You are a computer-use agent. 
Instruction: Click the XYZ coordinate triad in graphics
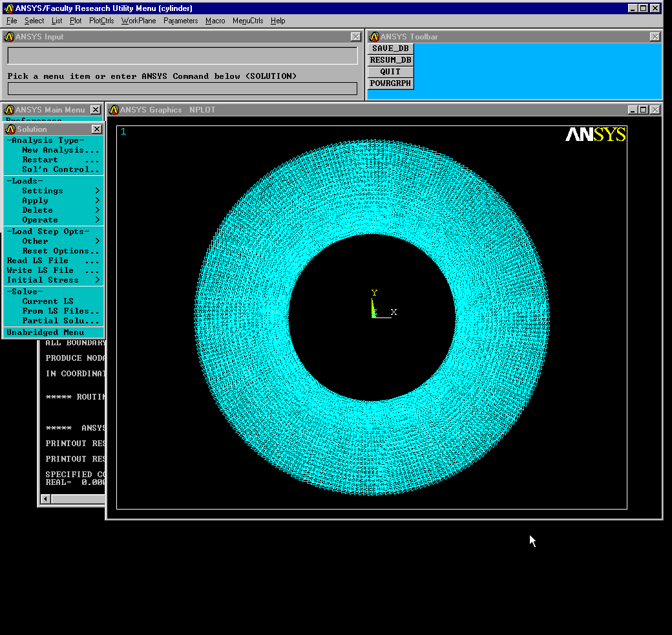coord(383,305)
